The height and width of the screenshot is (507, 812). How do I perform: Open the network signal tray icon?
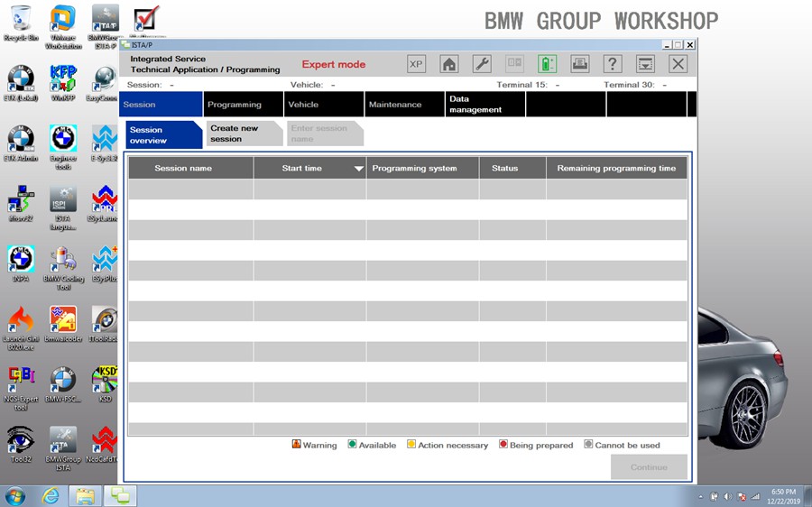(755, 496)
